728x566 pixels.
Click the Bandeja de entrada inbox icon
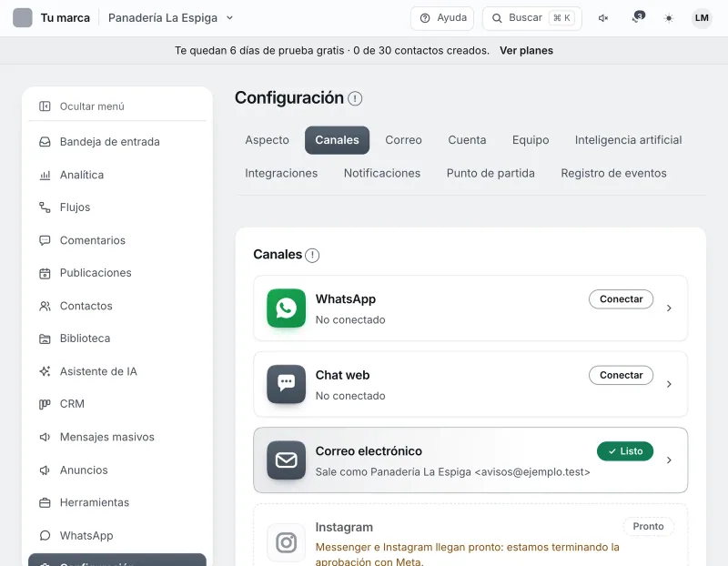45,142
